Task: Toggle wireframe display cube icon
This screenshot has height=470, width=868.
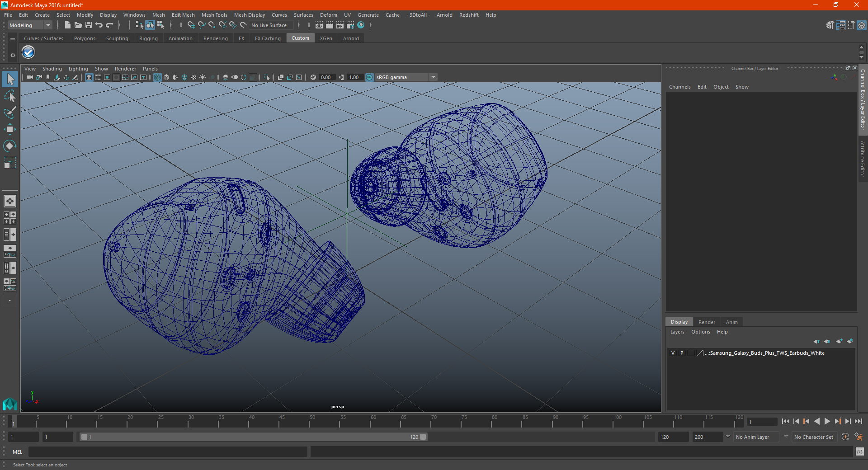Action: [x=157, y=77]
